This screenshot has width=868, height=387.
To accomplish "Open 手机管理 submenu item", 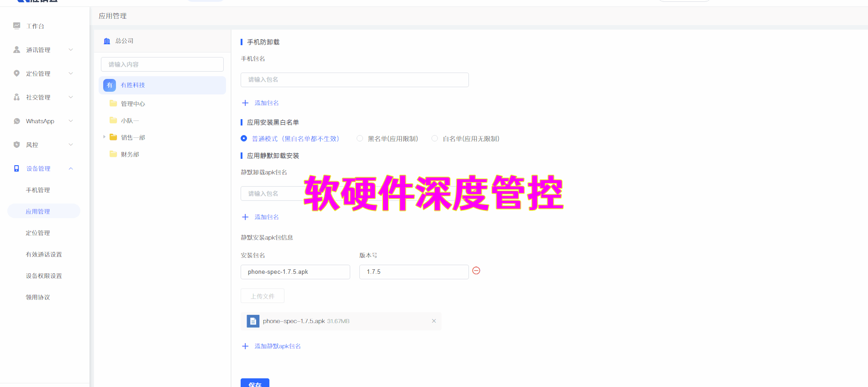I will (38, 190).
